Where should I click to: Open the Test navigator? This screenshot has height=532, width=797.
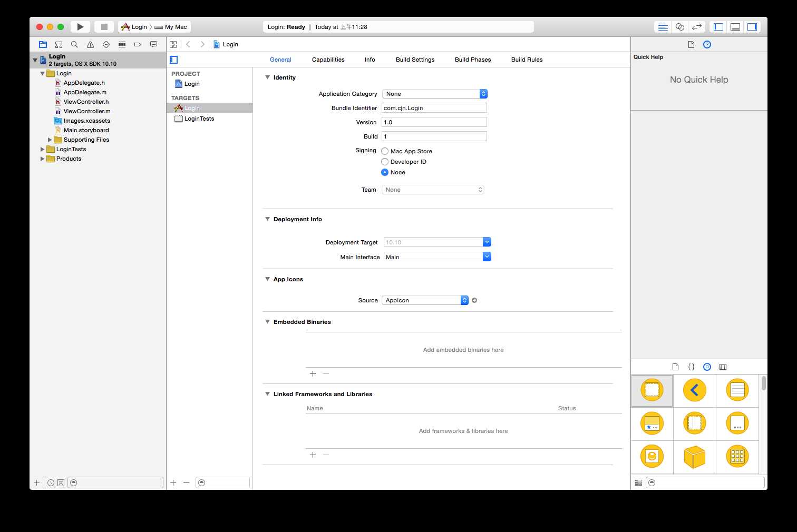(106, 45)
